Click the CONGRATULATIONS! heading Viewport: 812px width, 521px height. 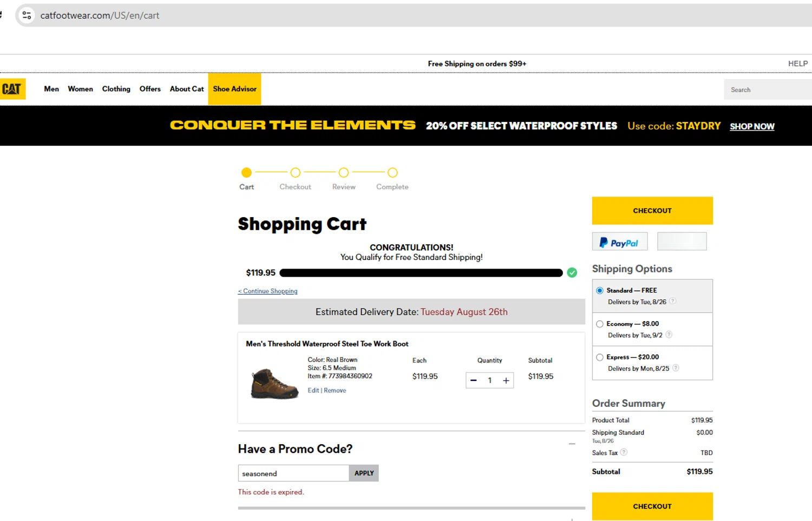411,248
